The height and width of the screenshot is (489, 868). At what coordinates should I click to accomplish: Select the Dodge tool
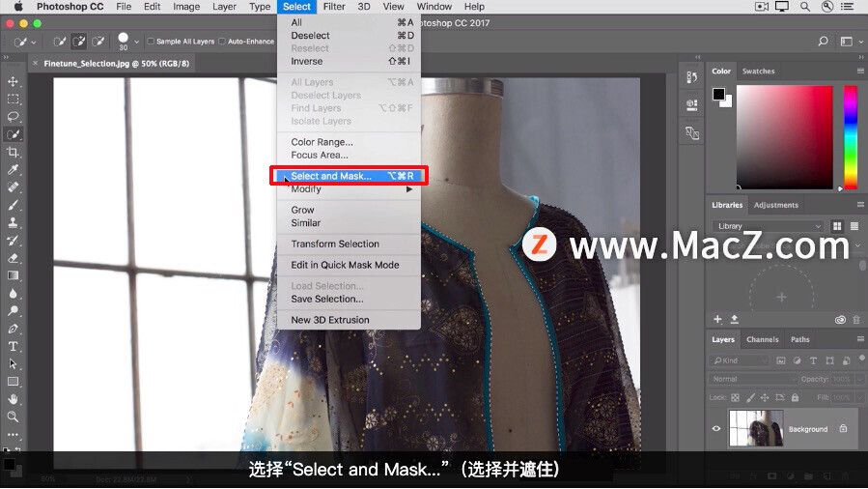13,311
